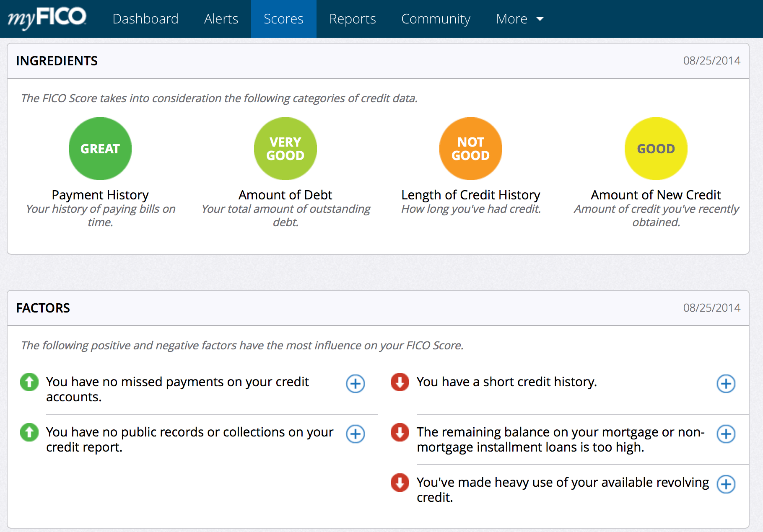Open the Alerts tab
Image resolution: width=763 pixels, height=532 pixels.
coord(221,19)
